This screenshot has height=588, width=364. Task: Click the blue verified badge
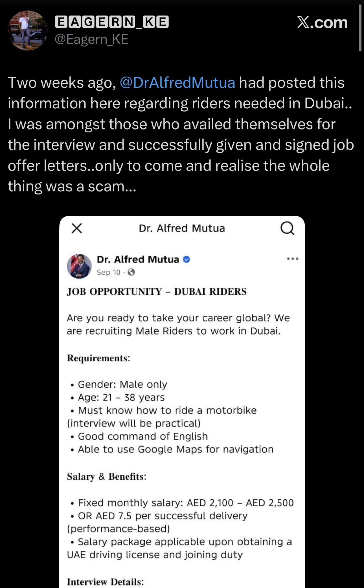(187, 259)
